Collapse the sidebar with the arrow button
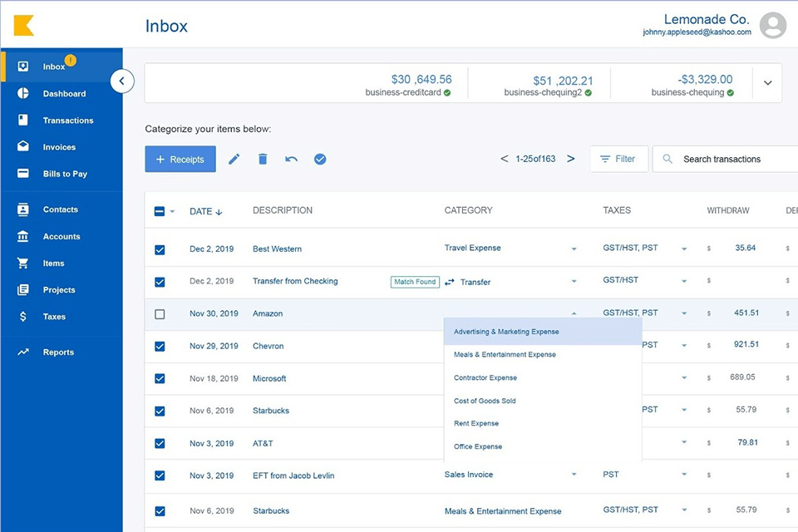This screenshot has width=798, height=532. tap(121, 81)
